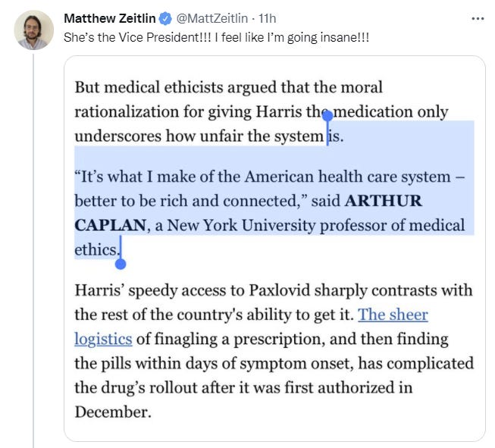Click the blue verified badge
This screenshot has height=448, width=495.
pyautogui.click(x=164, y=18)
